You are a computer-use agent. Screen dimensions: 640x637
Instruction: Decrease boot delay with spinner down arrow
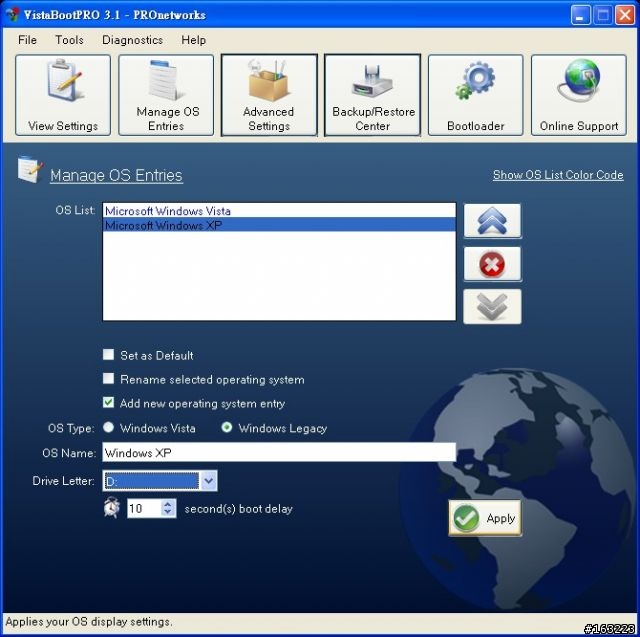[x=168, y=513]
